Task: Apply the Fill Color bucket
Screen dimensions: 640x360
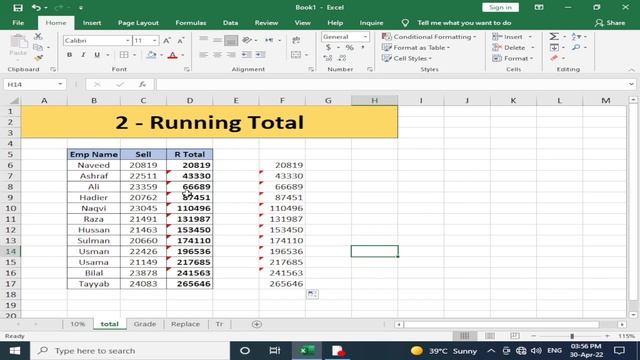Action: pos(151,55)
